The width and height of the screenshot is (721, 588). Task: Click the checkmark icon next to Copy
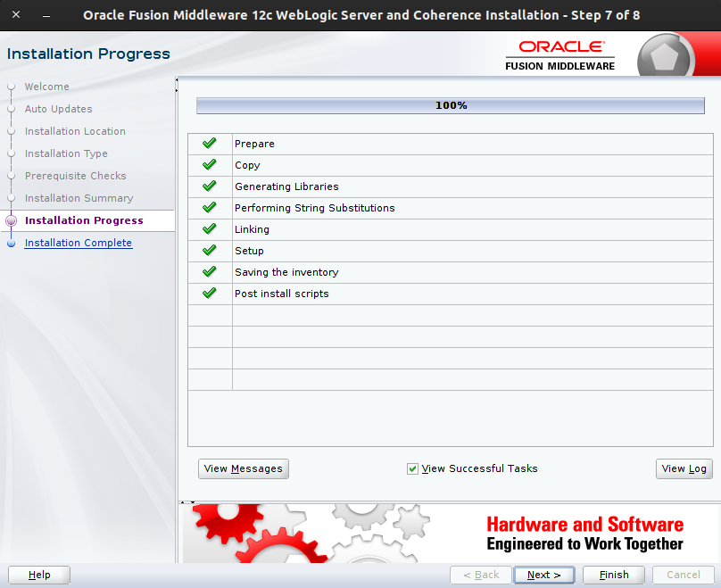click(209, 164)
